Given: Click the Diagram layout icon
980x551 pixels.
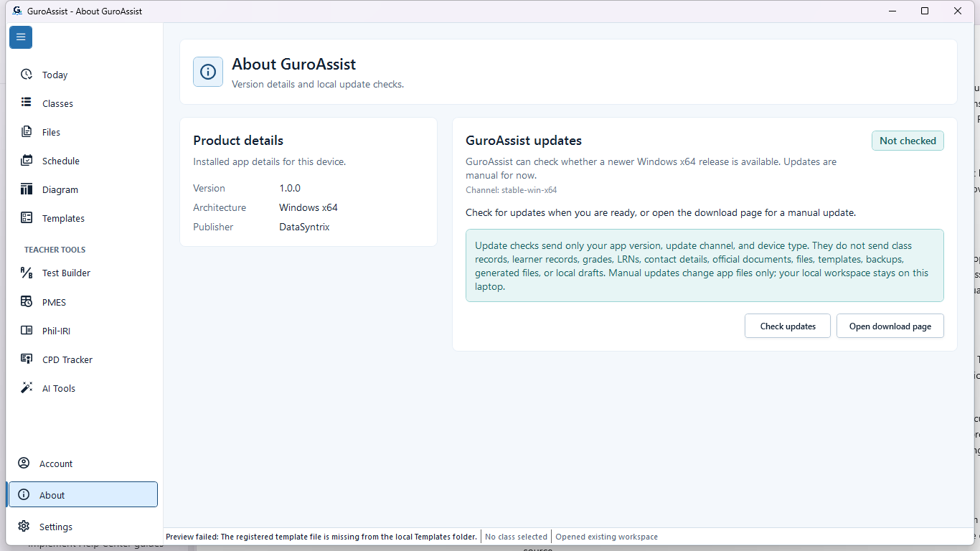Looking at the screenshot, I should [x=27, y=189].
